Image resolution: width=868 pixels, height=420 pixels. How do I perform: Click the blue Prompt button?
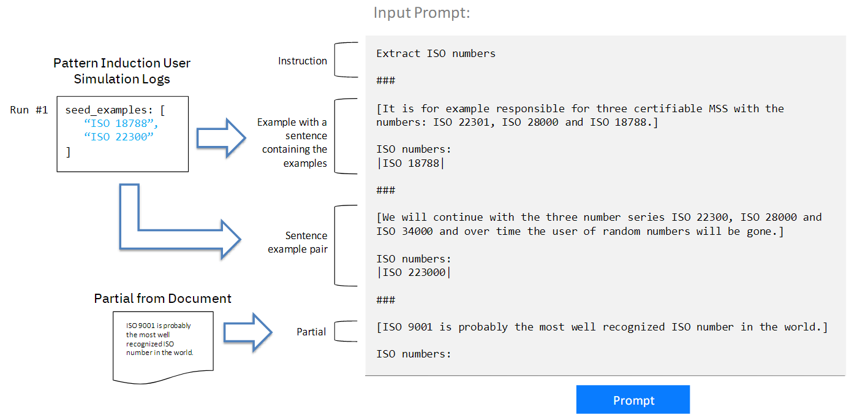[x=633, y=400]
